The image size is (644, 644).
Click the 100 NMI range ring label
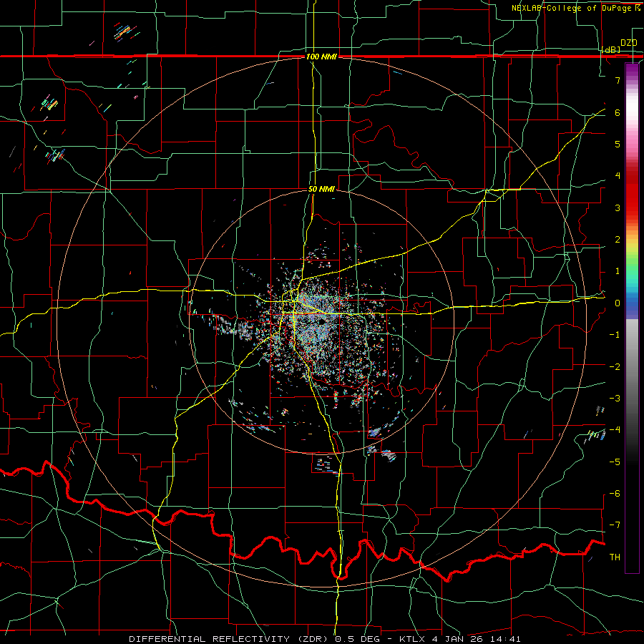pyautogui.click(x=321, y=57)
